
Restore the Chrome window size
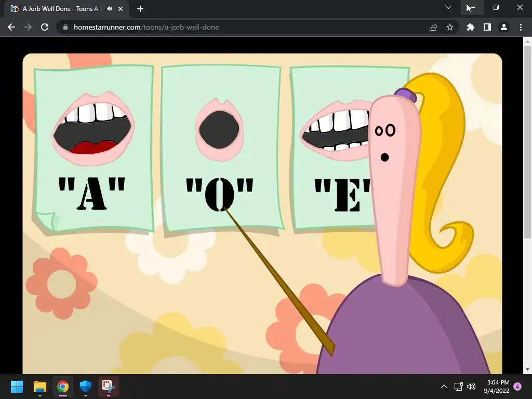496,7
